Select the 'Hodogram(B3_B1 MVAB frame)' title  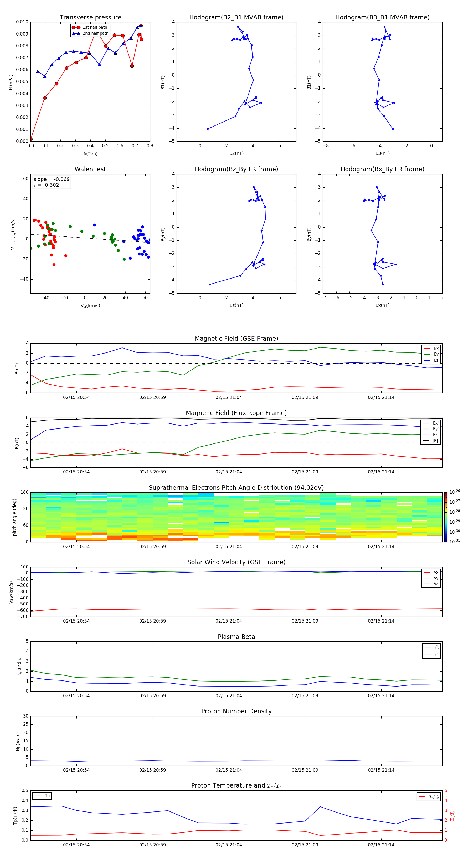(x=382, y=18)
